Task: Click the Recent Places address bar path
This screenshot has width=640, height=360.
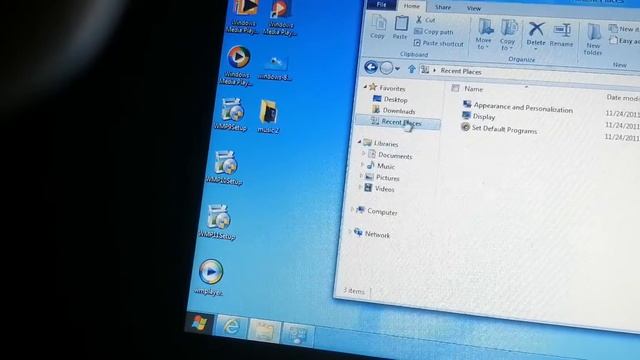Action: pyautogui.click(x=461, y=71)
